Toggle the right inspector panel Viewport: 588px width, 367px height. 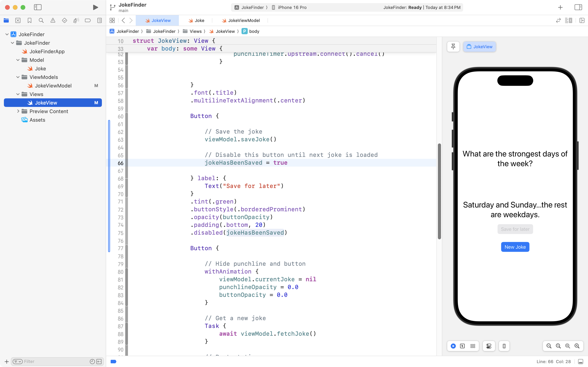click(x=578, y=7)
